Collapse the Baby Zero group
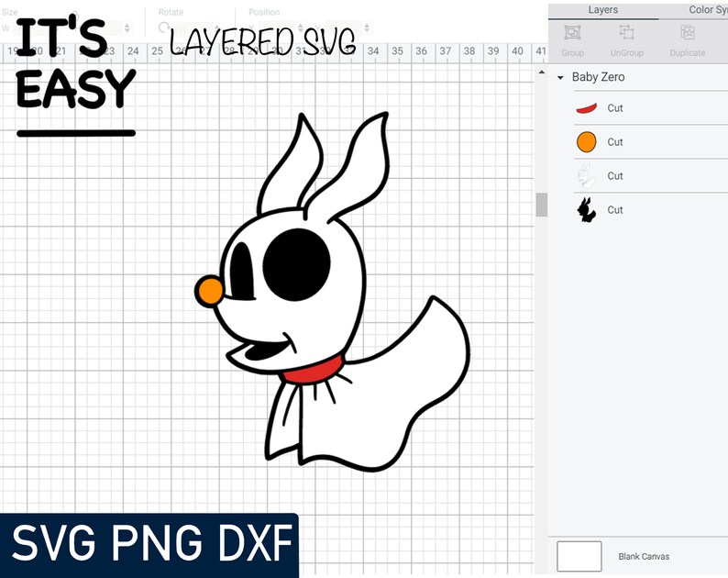The height and width of the screenshot is (578, 728). (x=560, y=78)
